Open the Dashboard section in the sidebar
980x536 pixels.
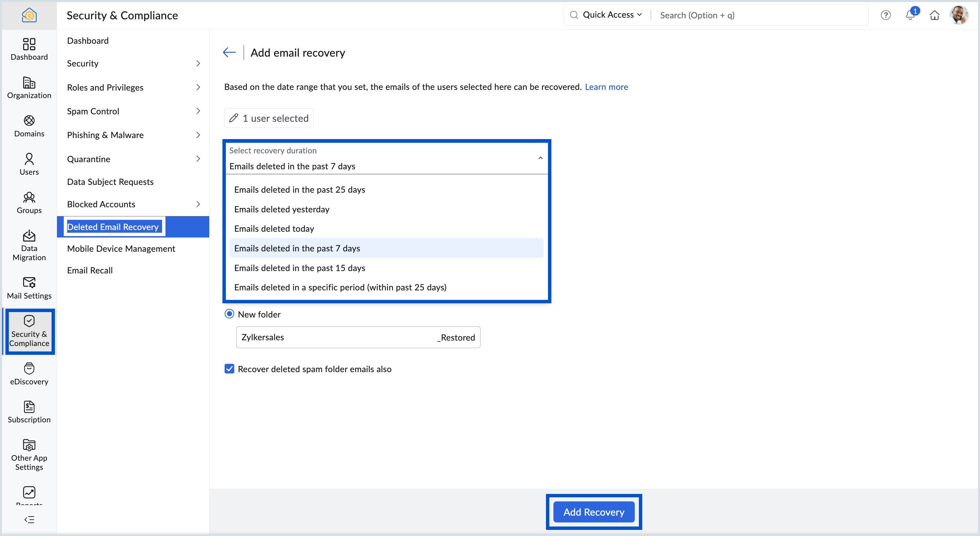pyautogui.click(x=29, y=49)
